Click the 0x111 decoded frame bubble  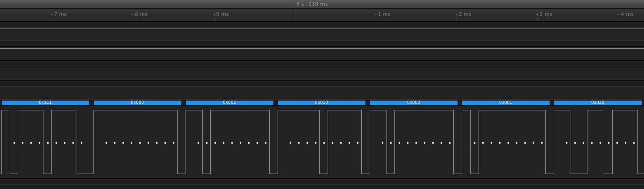tap(45, 103)
